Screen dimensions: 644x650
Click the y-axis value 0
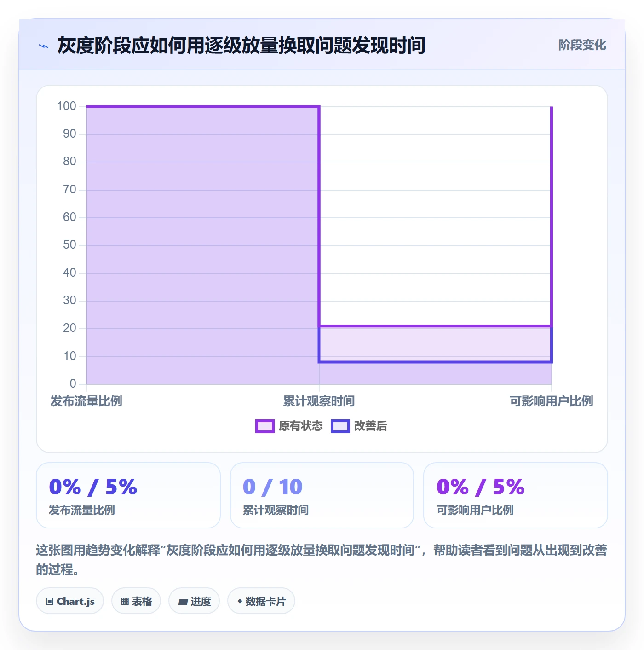point(73,383)
